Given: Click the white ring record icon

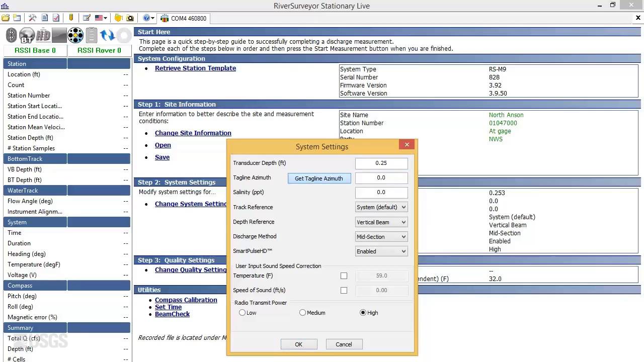Looking at the screenshot, I should tap(123, 35).
